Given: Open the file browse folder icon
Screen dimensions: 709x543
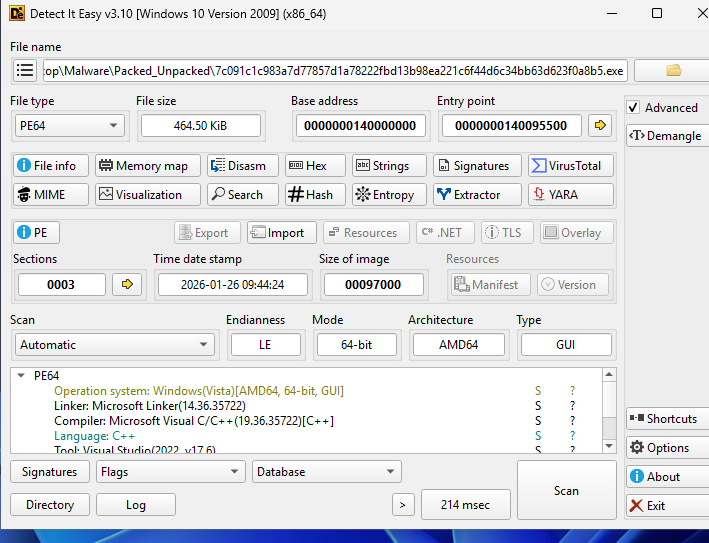Looking at the screenshot, I should [x=672, y=70].
